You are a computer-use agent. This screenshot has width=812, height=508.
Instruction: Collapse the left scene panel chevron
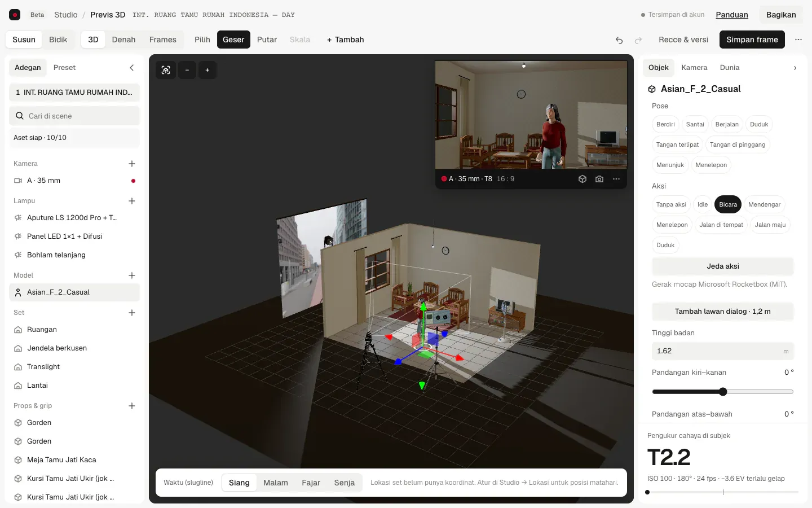pyautogui.click(x=132, y=68)
